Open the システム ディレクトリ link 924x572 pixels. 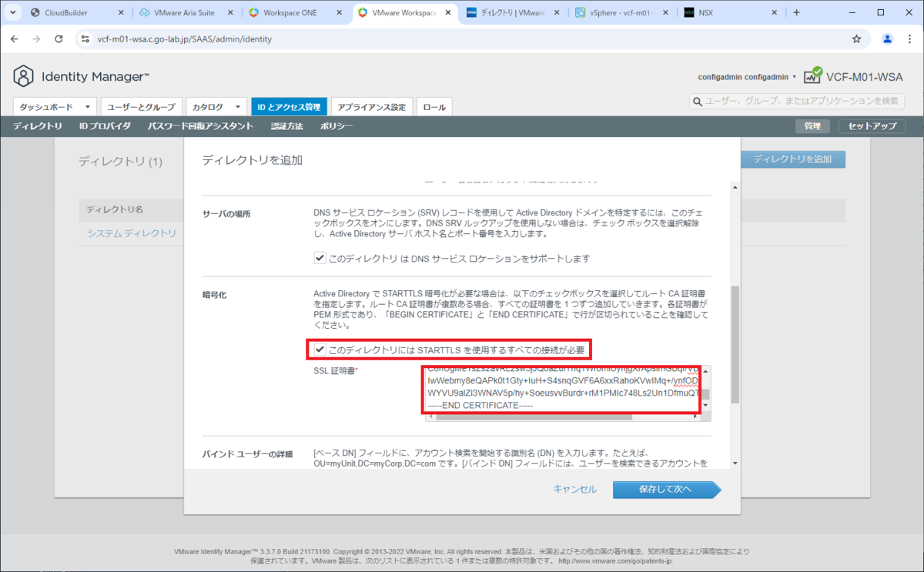(132, 233)
